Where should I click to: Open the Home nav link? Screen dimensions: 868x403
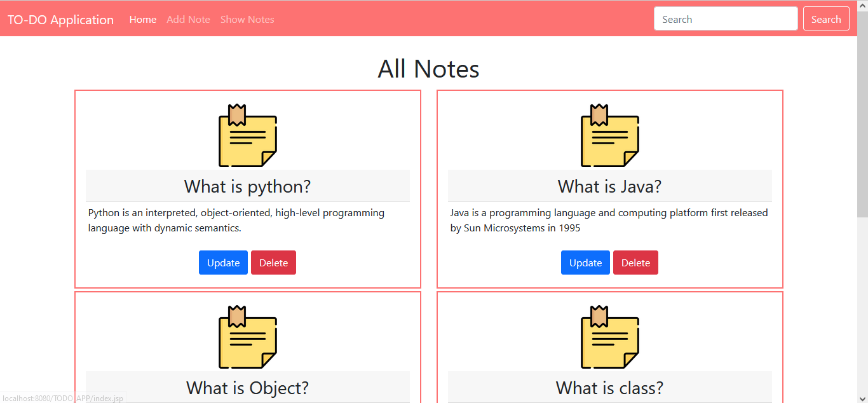click(x=143, y=20)
